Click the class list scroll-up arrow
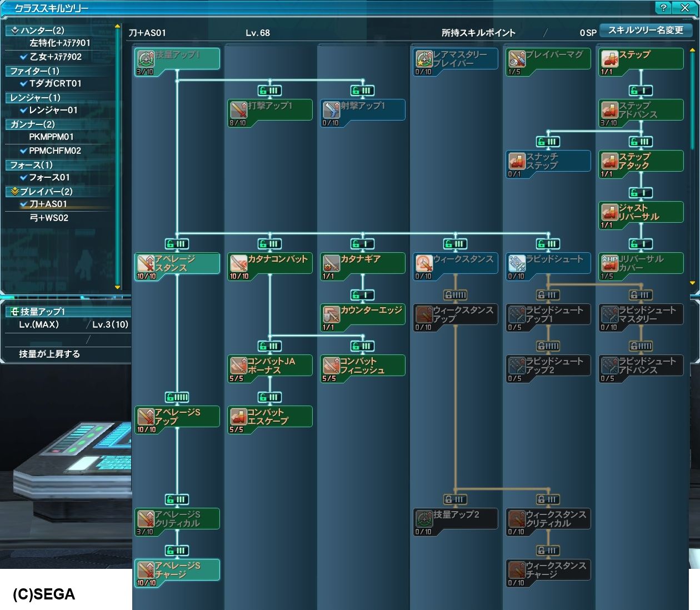The height and width of the screenshot is (610, 700). (x=117, y=26)
